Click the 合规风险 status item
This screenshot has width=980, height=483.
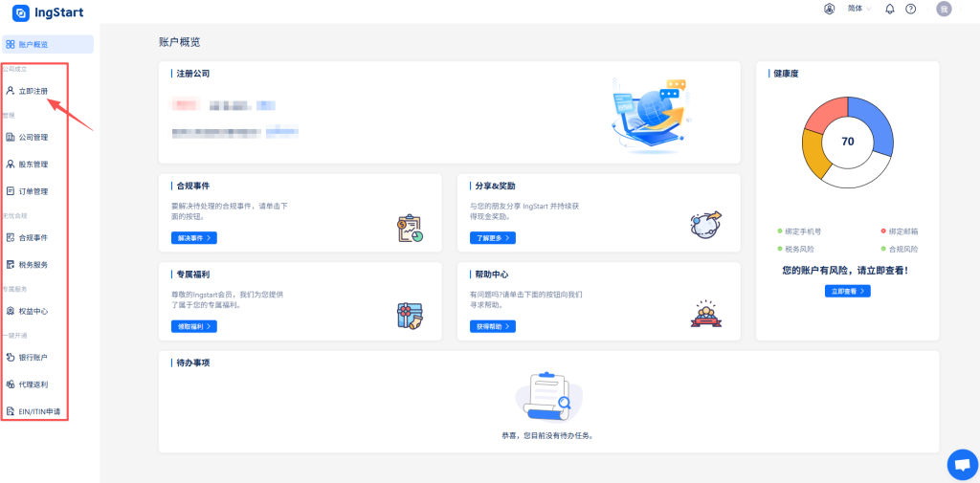click(x=900, y=250)
